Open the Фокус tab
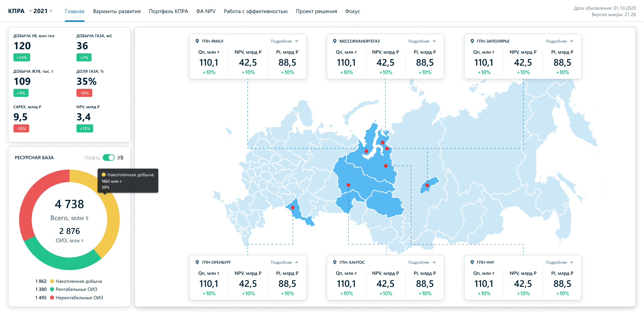The width and height of the screenshot is (644, 315). (x=353, y=11)
